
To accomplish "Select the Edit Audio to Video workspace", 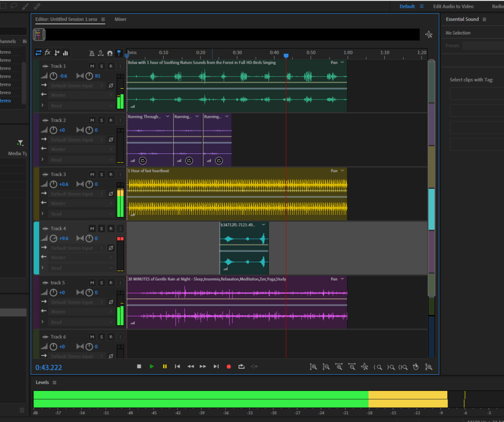I will pyautogui.click(x=453, y=6).
